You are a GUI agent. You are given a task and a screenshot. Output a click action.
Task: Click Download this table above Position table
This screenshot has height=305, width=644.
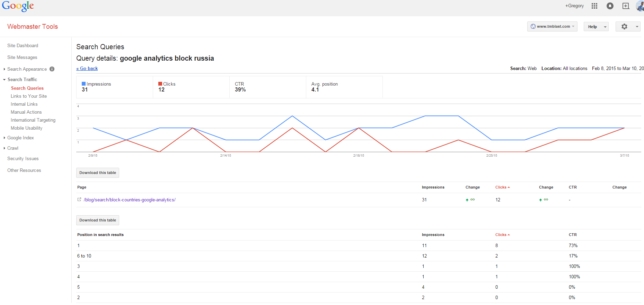pos(98,220)
